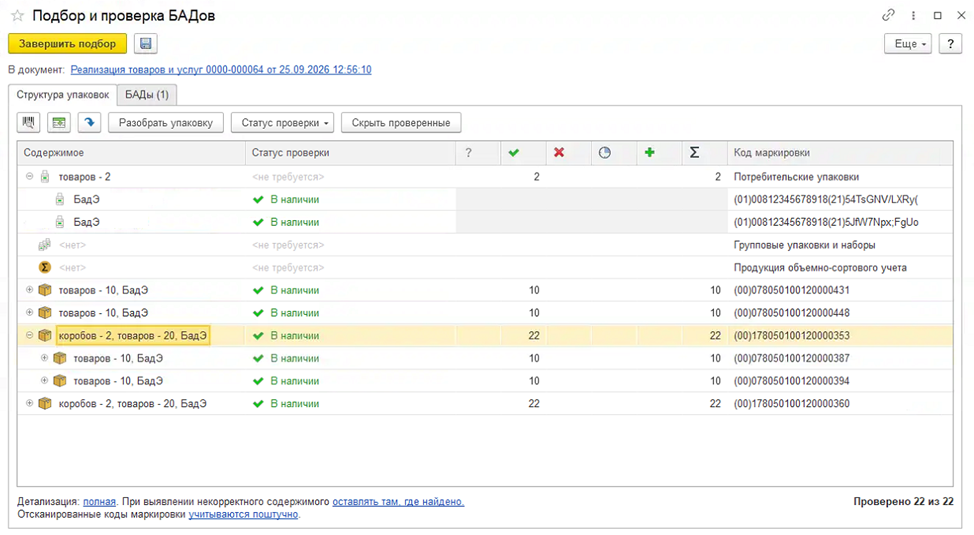Collapse the selected 'коробов - 2' row
This screenshot has width=974, height=535.
[x=29, y=335]
